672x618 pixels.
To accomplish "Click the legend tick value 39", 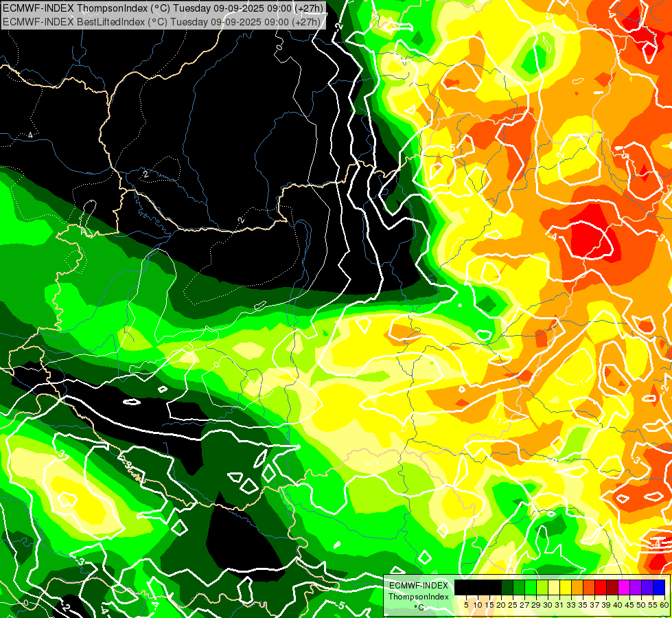I will tap(606, 605).
